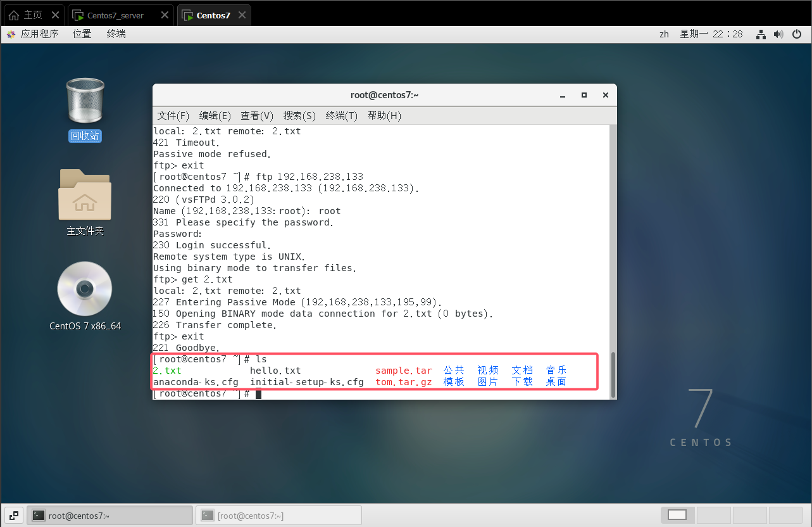Switch to the Centos7_server tab
The image size is (812, 527).
click(x=120, y=15)
